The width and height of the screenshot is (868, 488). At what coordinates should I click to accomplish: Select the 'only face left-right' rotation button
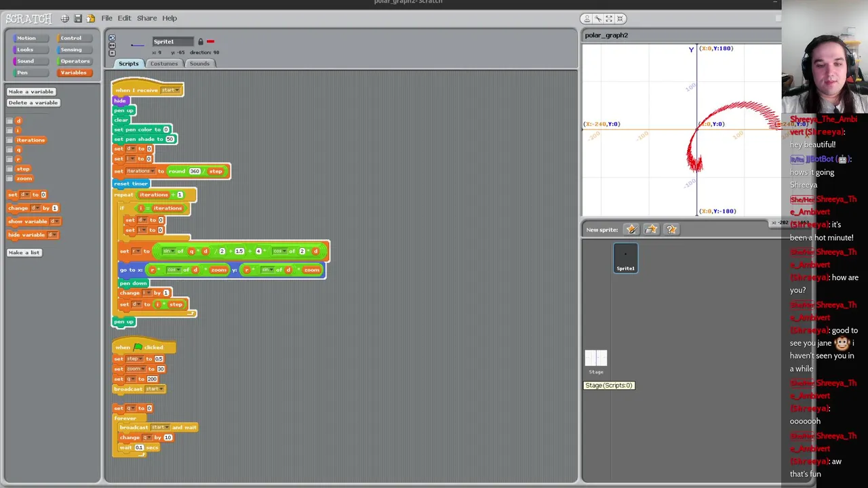click(112, 45)
